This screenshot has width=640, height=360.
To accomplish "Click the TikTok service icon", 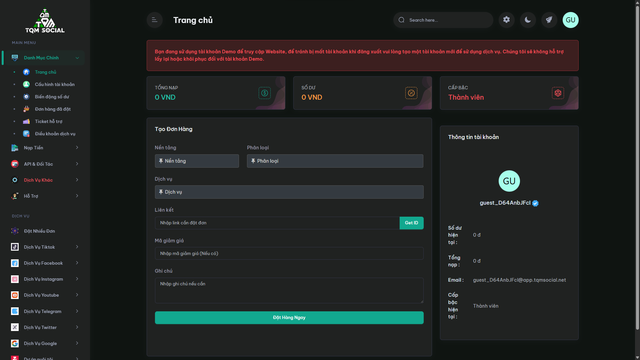I will (15, 247).
